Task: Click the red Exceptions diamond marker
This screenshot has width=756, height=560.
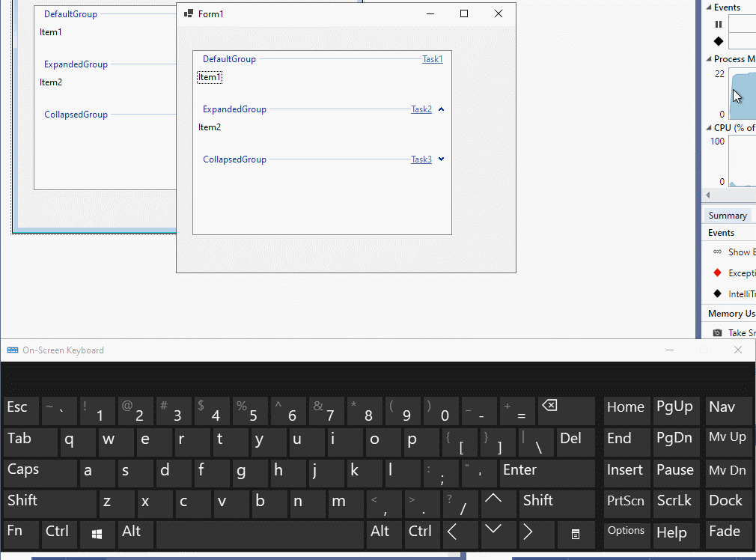Action: [718, 273]
